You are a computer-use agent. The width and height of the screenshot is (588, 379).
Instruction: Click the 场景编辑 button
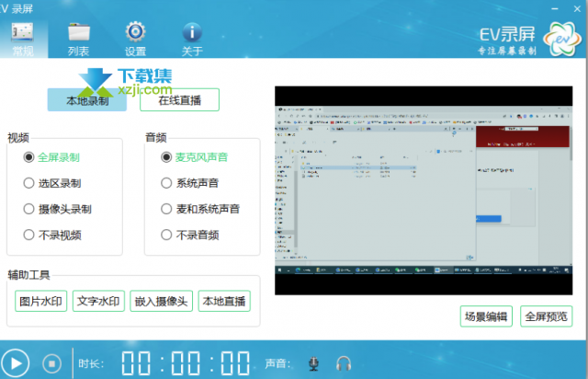pyautogui.click(x=486, y=316)
